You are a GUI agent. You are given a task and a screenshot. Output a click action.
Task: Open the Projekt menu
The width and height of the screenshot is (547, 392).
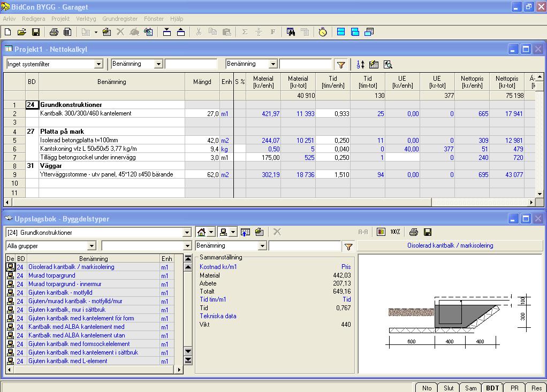[60, 19]
